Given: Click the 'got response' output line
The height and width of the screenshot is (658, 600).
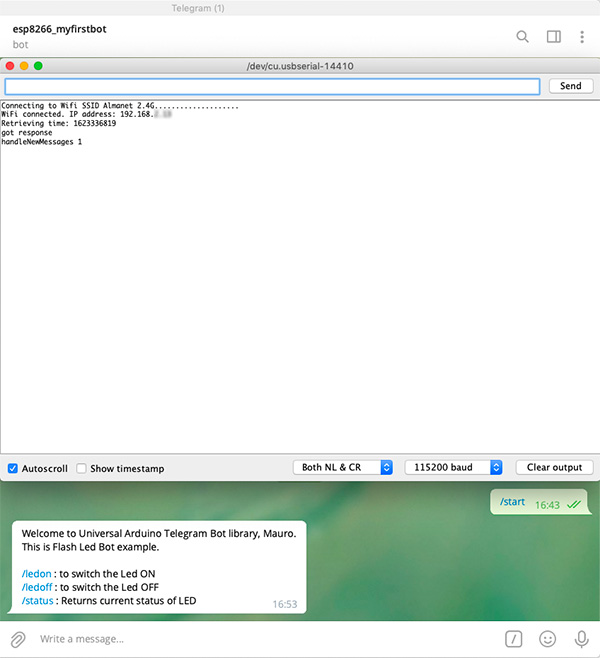Looking at the screenshot, I should tap(27, 133).
